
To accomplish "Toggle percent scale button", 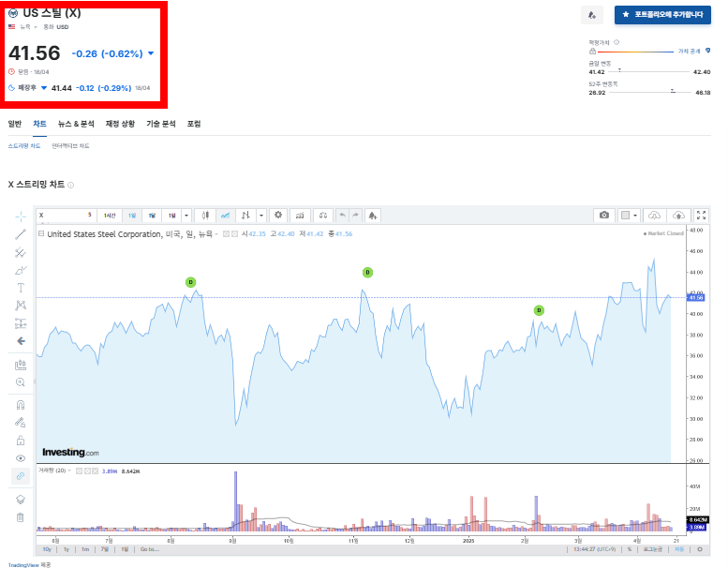I will 630,549.
